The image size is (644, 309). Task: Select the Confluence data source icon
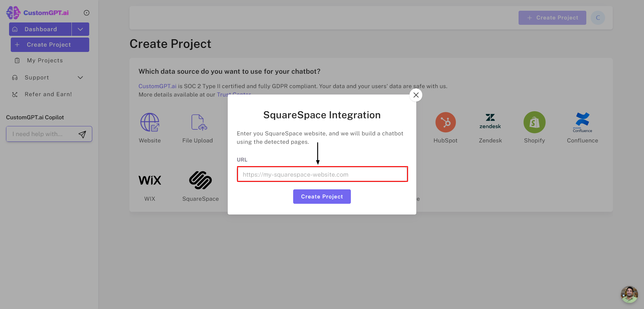(x=583, y=122)
